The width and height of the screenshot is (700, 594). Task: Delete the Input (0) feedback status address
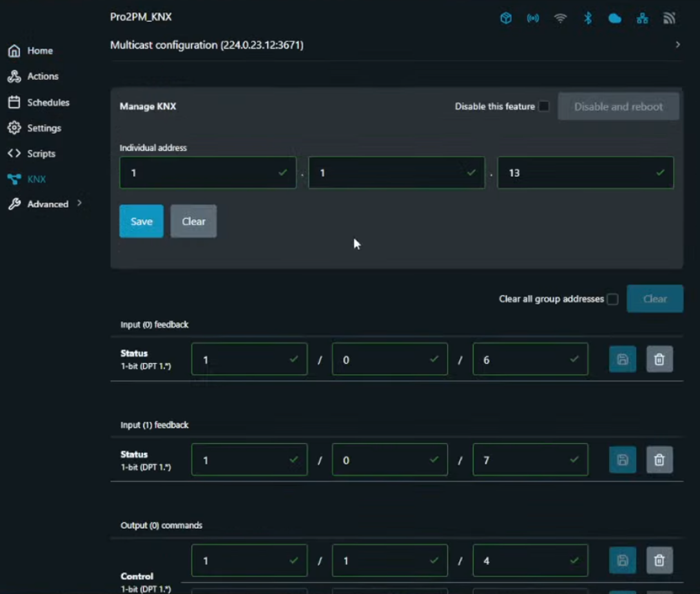click(659, 359)
